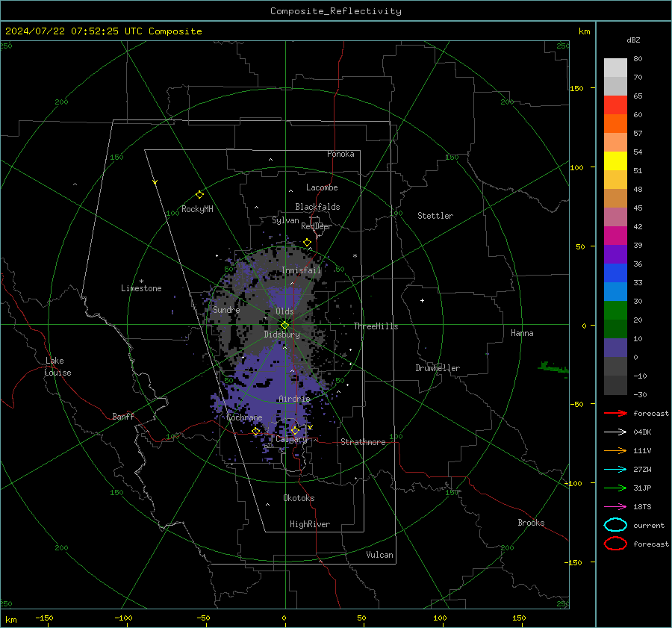Click the 80 value on dBZ scale
The image size is (672, 628).
(638, 59)
